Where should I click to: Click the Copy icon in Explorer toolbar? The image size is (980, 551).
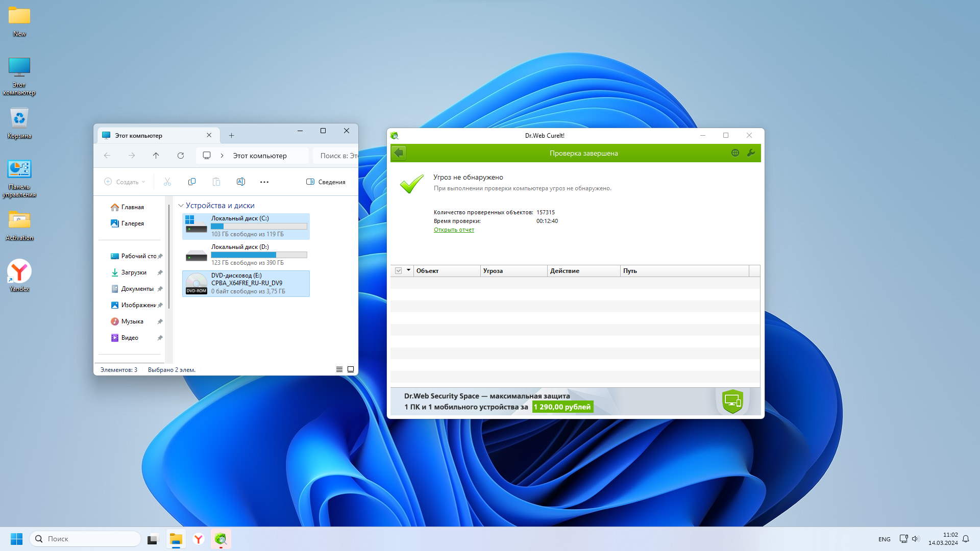(192, 182)
